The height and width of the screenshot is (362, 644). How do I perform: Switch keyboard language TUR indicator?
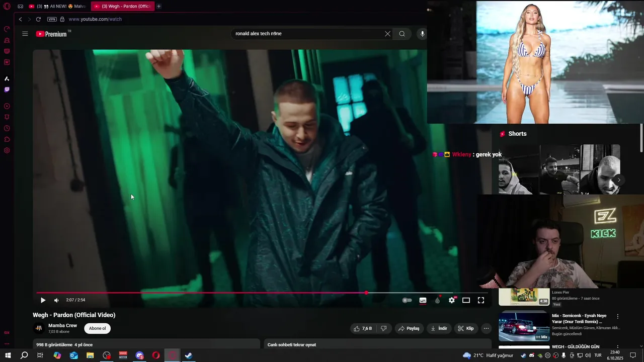(x=598, y=355)
